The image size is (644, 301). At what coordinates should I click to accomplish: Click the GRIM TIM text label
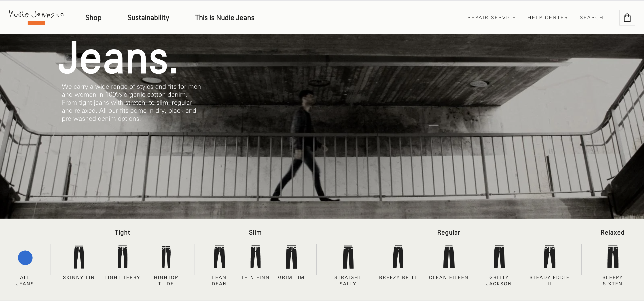pyautogui.click(x=291, y=277)
